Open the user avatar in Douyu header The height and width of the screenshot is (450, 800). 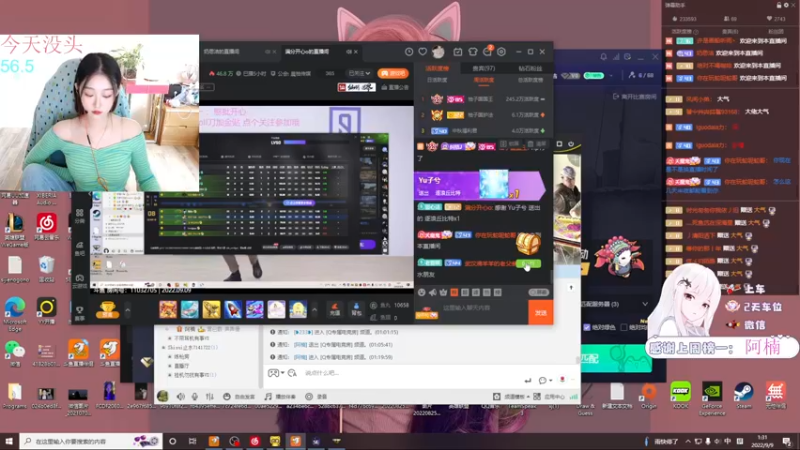(x=438, y=52)
